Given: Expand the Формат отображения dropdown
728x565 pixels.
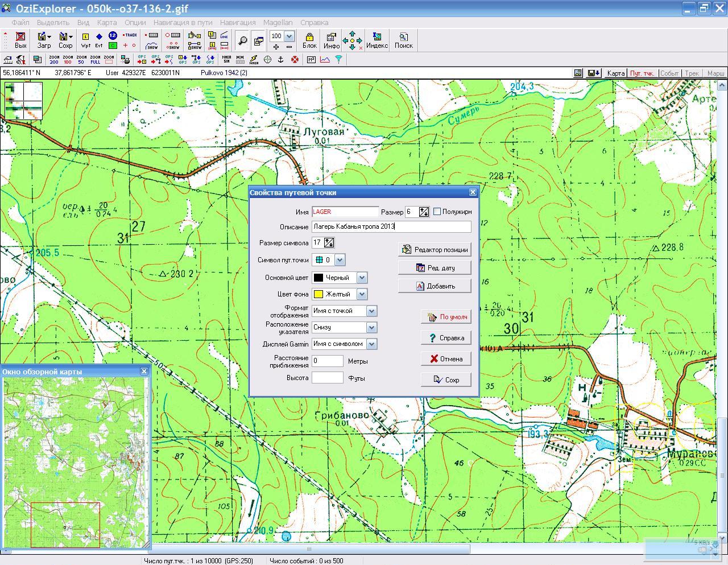Looking at the screenshot, I should (371, 311).
